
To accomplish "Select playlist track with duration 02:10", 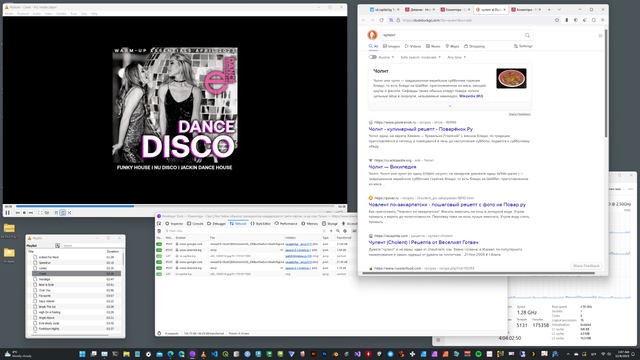I will 76,263.
